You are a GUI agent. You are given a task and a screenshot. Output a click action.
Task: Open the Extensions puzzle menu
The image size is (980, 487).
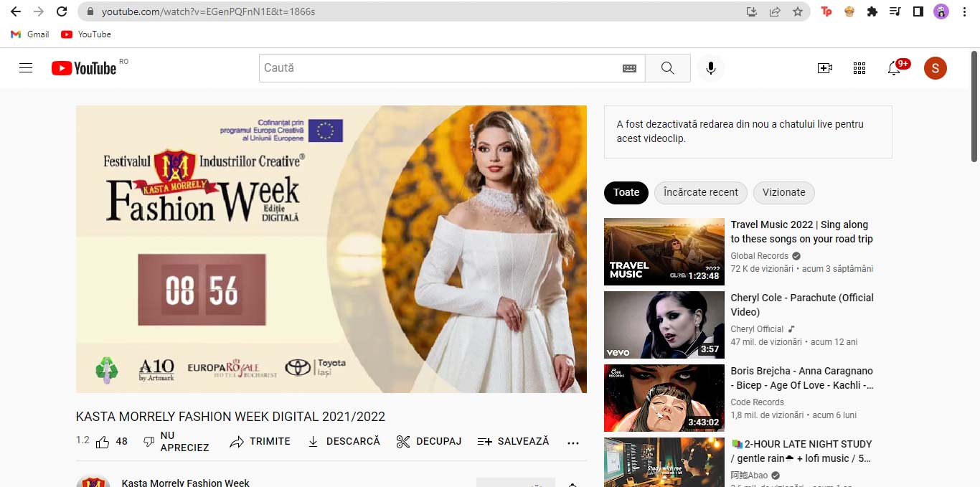(872, 11)
